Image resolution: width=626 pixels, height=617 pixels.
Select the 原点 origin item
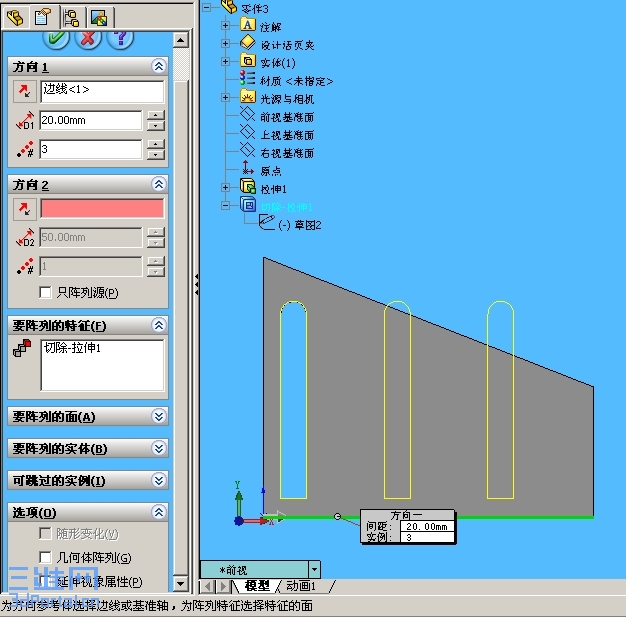point(271,171)
